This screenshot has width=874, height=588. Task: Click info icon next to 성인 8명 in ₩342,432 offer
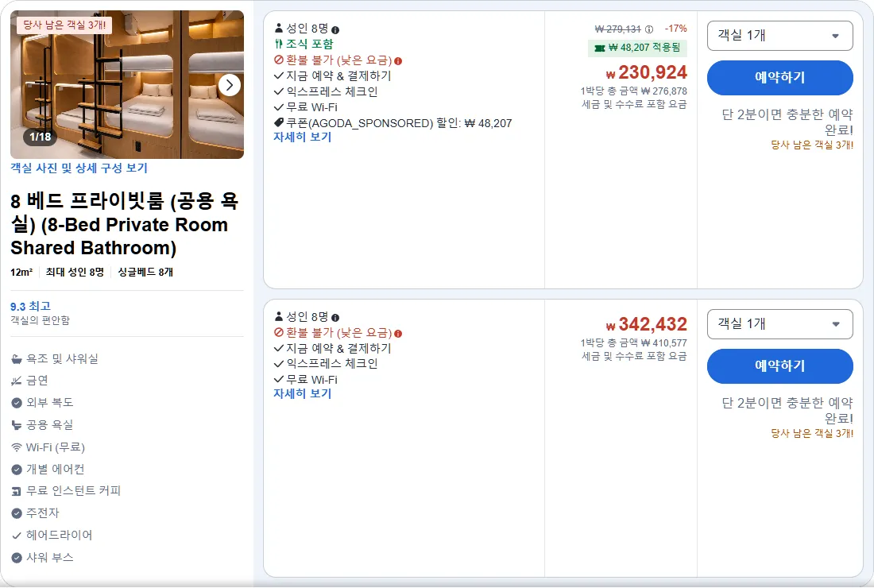(335, 318)
